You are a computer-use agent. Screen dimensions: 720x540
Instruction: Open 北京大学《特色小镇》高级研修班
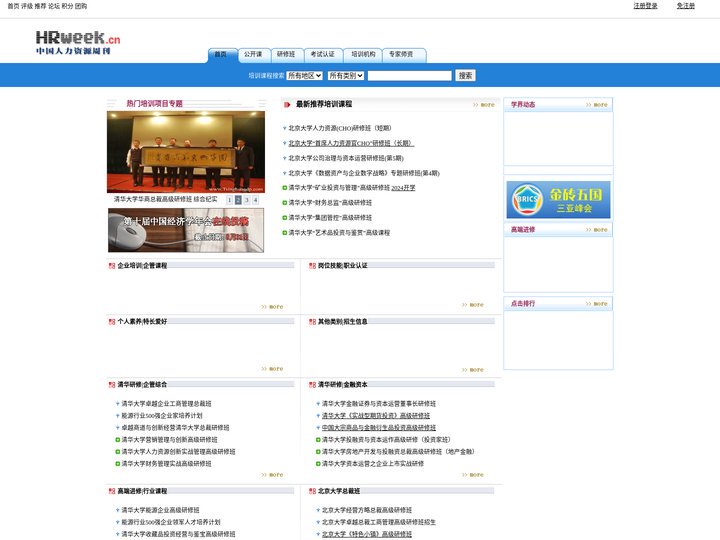point(367,534)
